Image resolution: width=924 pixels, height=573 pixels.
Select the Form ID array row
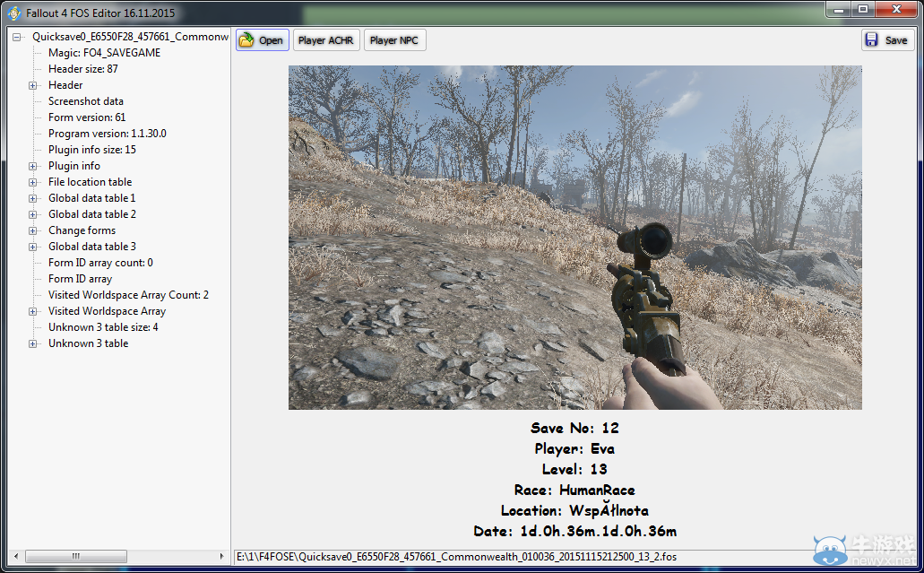tap(80, 279)
